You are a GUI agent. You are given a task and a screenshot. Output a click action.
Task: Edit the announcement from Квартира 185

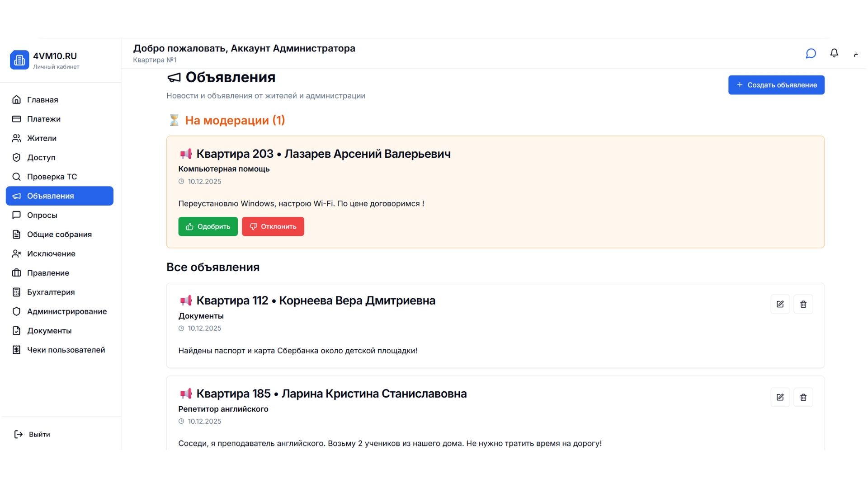click(x=780, y=397)
